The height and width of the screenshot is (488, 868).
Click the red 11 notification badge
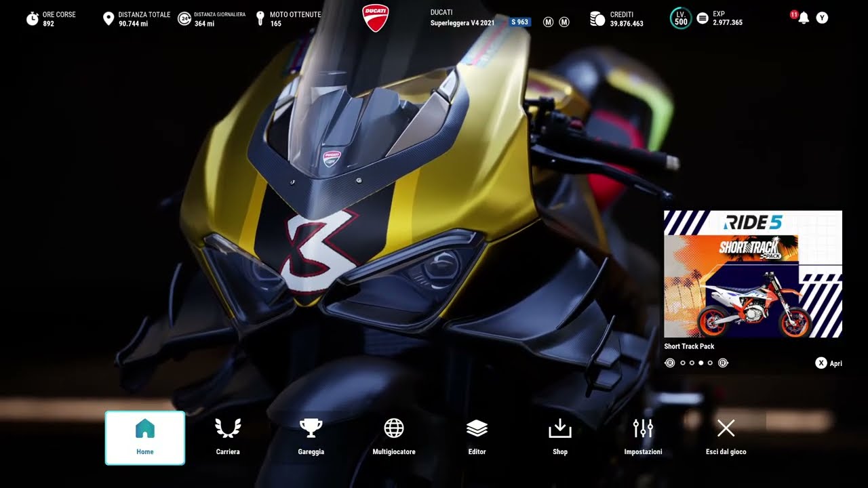coord(793,14)
